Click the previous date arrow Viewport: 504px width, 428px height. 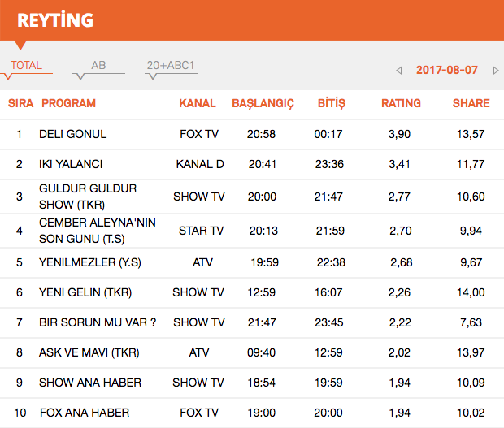click(398, 71)
